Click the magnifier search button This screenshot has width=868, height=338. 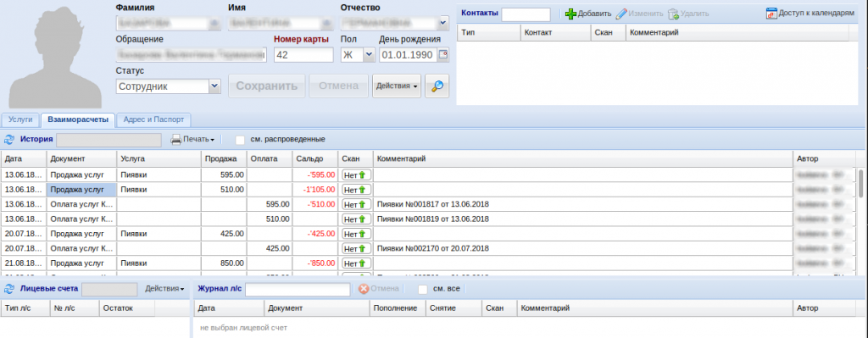pos(437,86)
